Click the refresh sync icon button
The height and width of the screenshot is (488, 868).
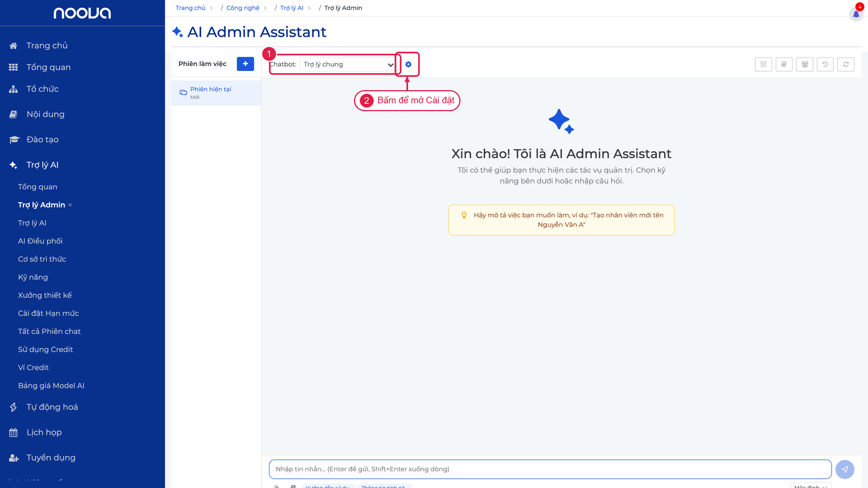(x=846, y=65)
